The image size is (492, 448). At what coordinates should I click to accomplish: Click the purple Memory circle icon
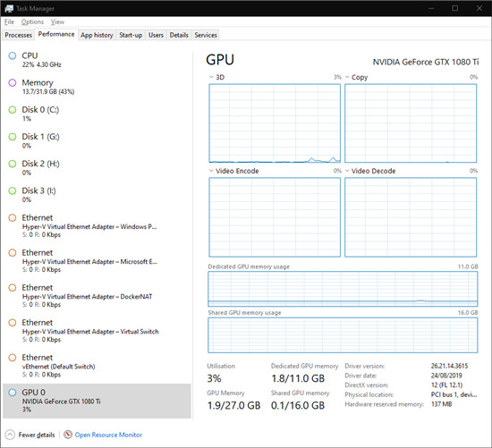point(13,83)
